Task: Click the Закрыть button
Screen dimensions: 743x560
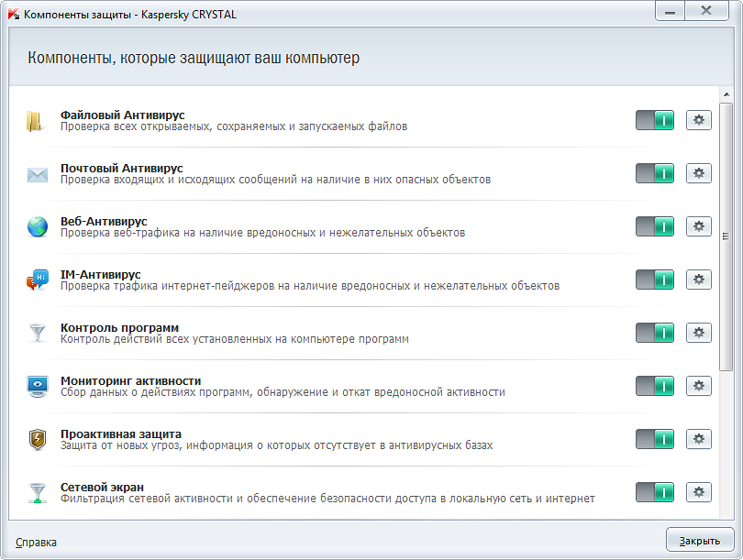Action: 700,540
